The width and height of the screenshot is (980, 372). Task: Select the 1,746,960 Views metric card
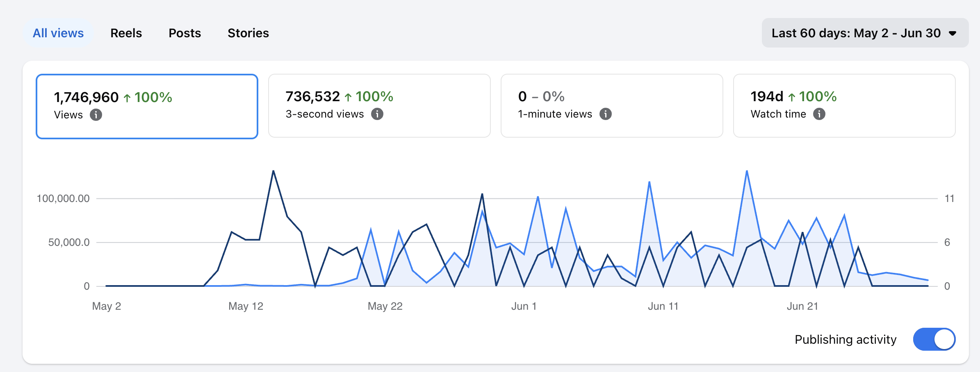click(147, 107)
